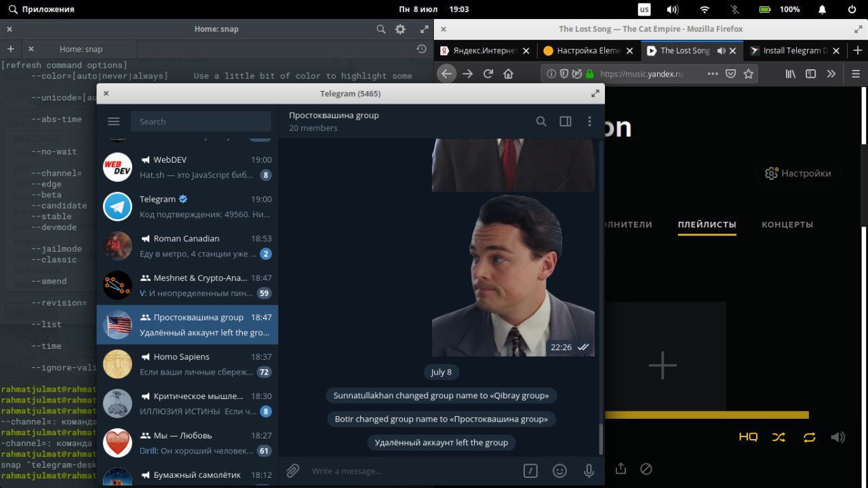The width and height of the screenshot is (868, 488).
Task: Create new playlist plus tile
Action: (663, 366)
